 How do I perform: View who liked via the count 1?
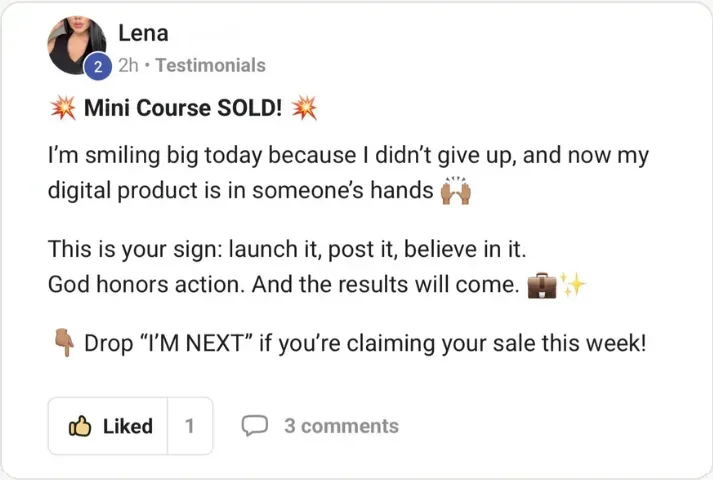pos(190,426)
